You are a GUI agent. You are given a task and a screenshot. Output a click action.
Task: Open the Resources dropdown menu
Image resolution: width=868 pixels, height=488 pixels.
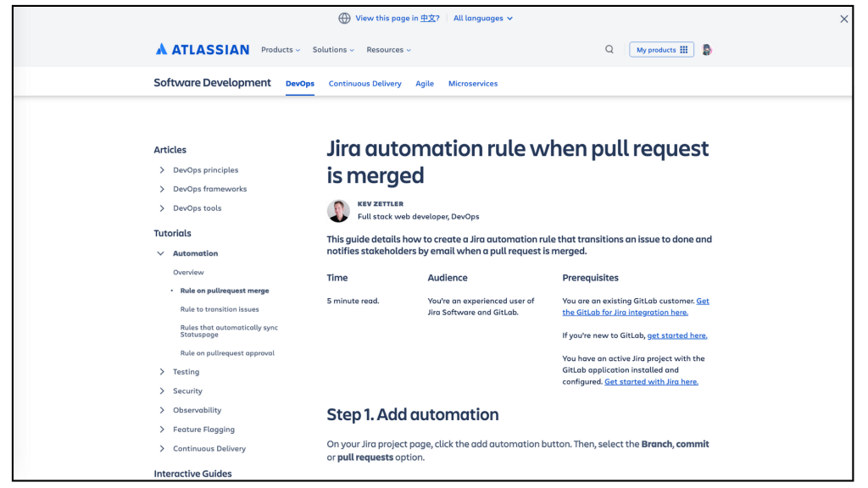tap(388, 50)
